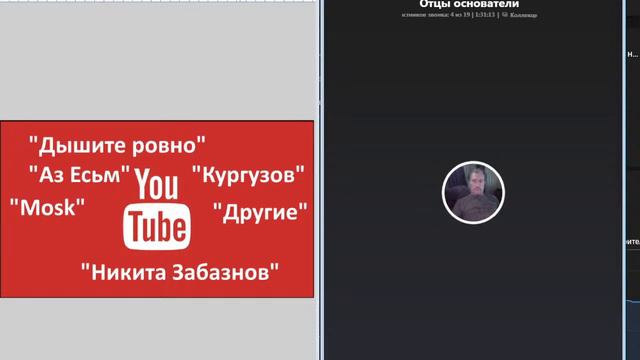This screenshot has height=360, width=640.
Task: Click the YouTube logo on the red banner
Action: point(157,209)
